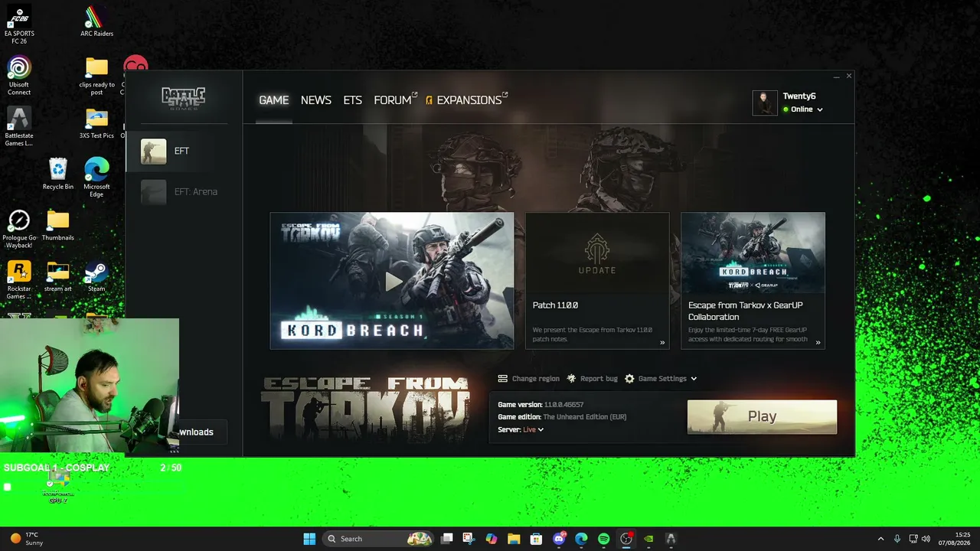Select the Battlestate Games Launcher desktop icon
Viewport: 980px width, 551px height.
[19, 127]
